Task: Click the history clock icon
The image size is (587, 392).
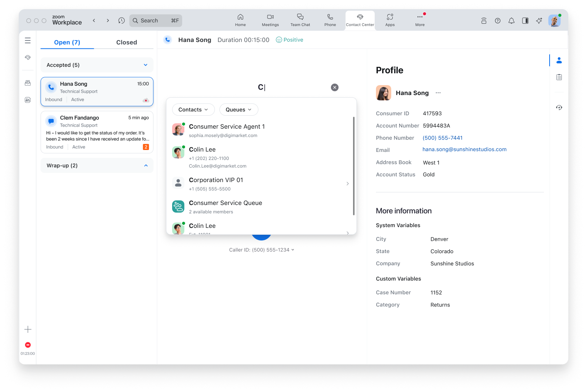Action: click(121, 21)
